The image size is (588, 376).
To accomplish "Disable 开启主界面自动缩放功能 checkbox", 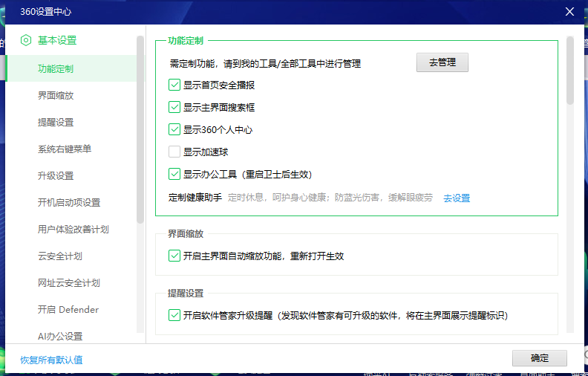I will (x=174, y=256).
